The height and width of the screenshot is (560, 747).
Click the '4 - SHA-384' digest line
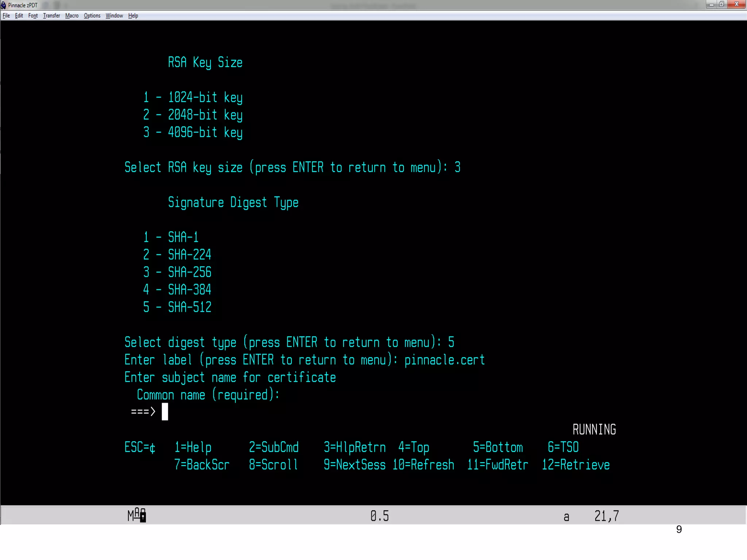pyautogui.click(x=177, y=290)
